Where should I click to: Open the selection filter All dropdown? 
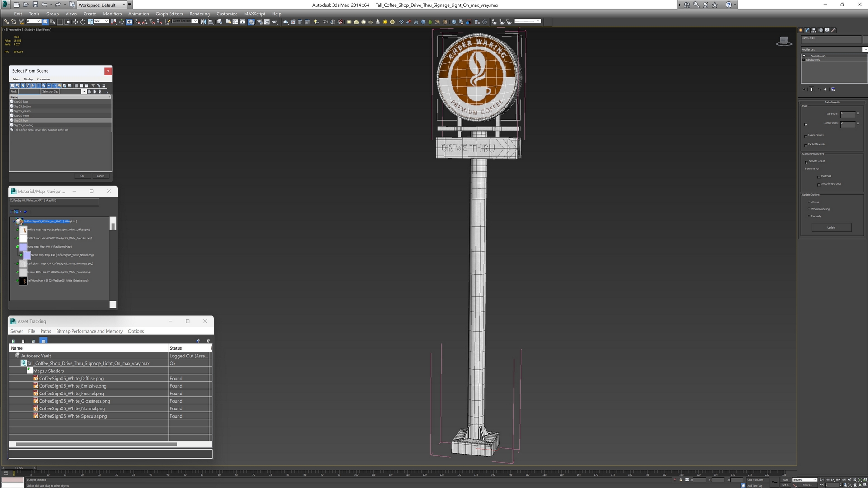click(x=33, y=21)
